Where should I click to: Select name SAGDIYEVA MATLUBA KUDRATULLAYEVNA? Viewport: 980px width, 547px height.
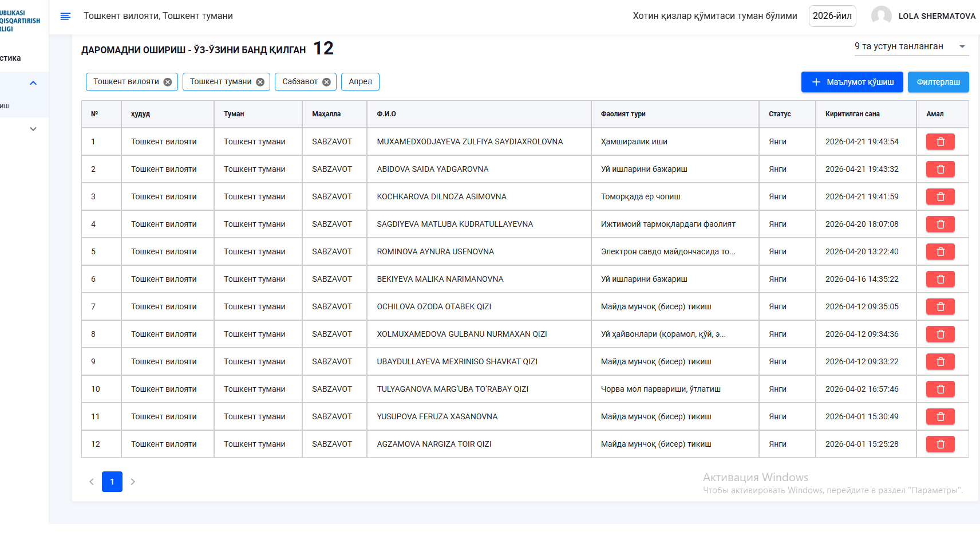point(455,224)
